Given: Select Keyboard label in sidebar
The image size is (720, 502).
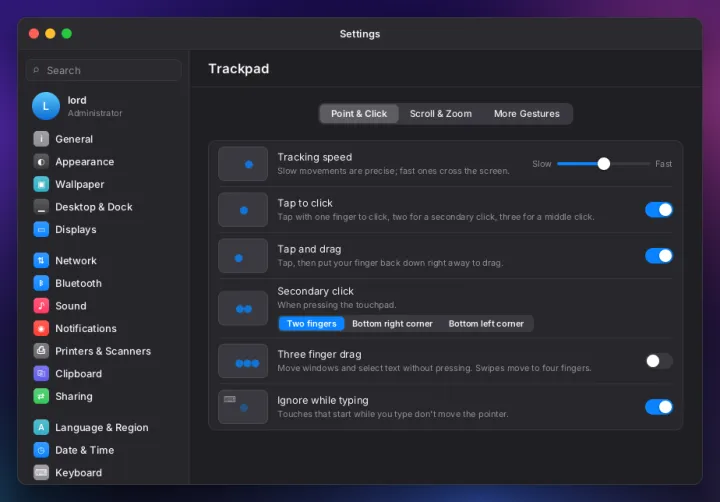Looking at the screenshot, I should [79, 472].
